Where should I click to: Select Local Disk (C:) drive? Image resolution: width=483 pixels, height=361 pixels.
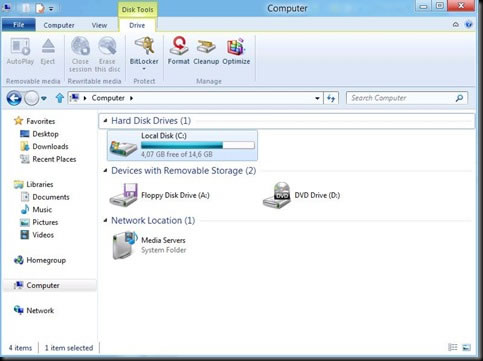(182, 145)
